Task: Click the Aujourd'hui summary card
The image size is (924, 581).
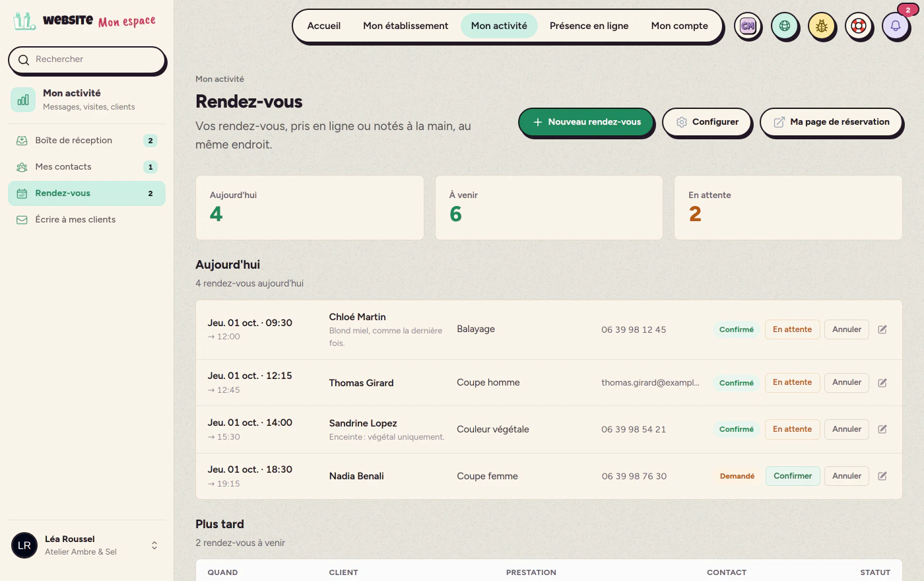Action: tap(310, 207)
